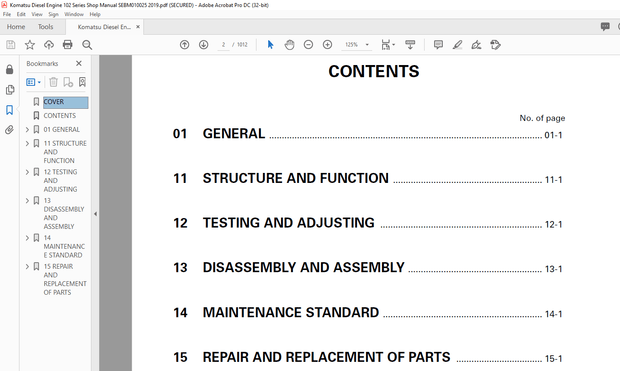Expand 15 REPAIR AND REPLACEMENT bookmark

(x=27, y=267)
